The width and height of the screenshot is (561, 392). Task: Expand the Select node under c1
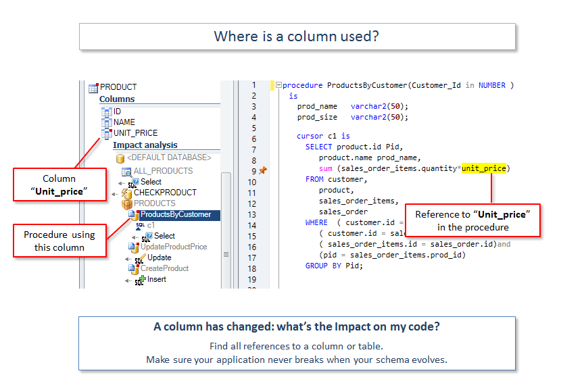[x=135, y=237]
